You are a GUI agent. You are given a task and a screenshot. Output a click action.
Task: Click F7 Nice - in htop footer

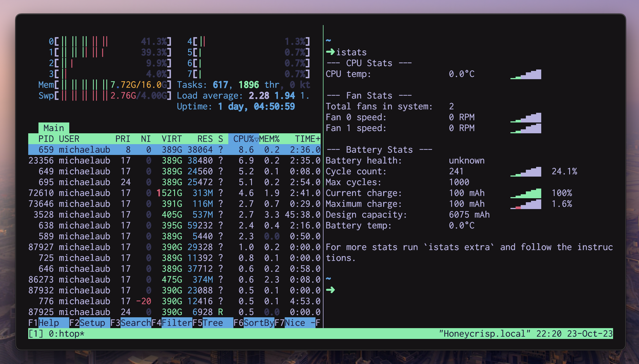pyautogui.click(x=295, y=323)
